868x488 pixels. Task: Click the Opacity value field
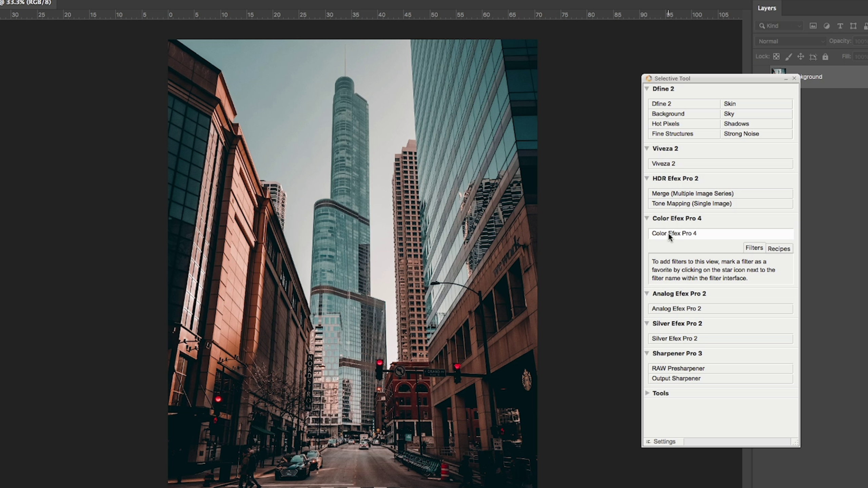[x=861, y=41]
